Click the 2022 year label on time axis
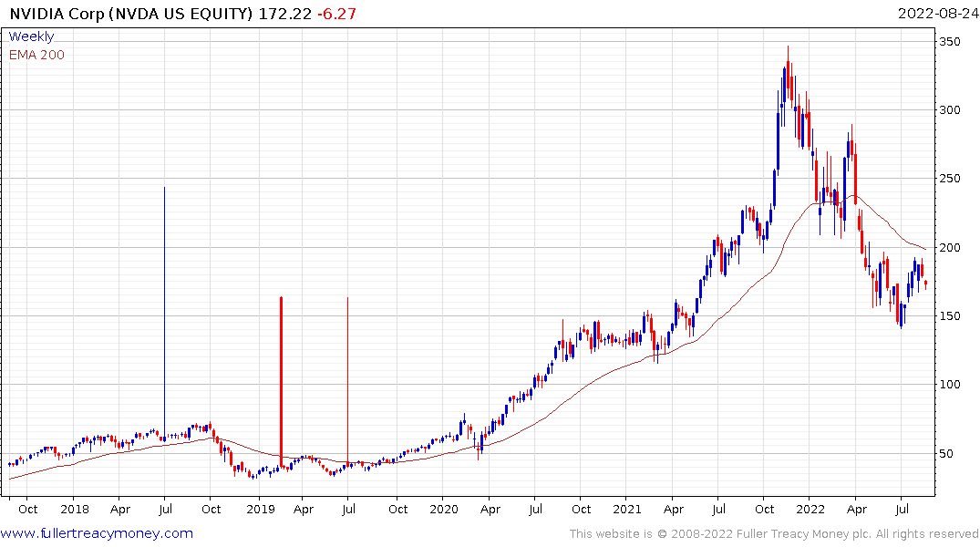 tap(810, 509)
